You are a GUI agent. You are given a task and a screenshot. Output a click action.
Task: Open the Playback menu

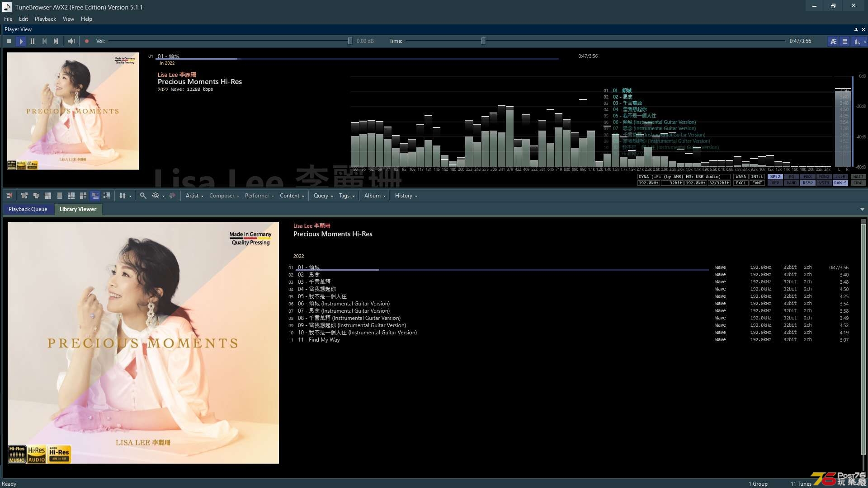pyautogui.click(x=45, y=19)
